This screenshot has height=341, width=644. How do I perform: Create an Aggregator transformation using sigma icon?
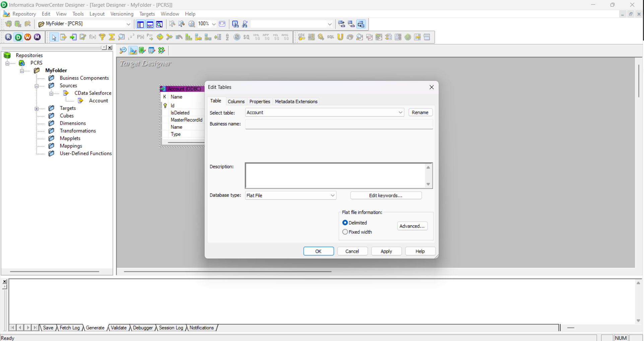tap(112, 37)
